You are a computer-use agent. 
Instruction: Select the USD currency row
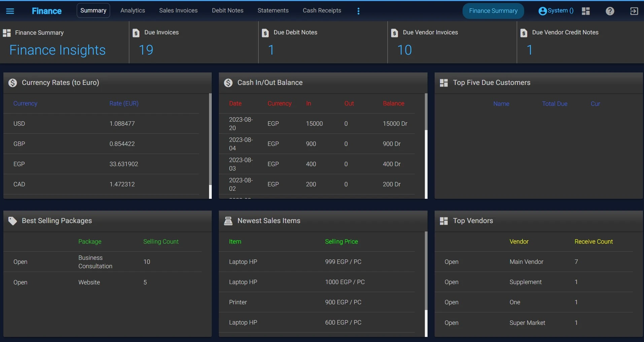pyautogui.click(x=101, y=124)
